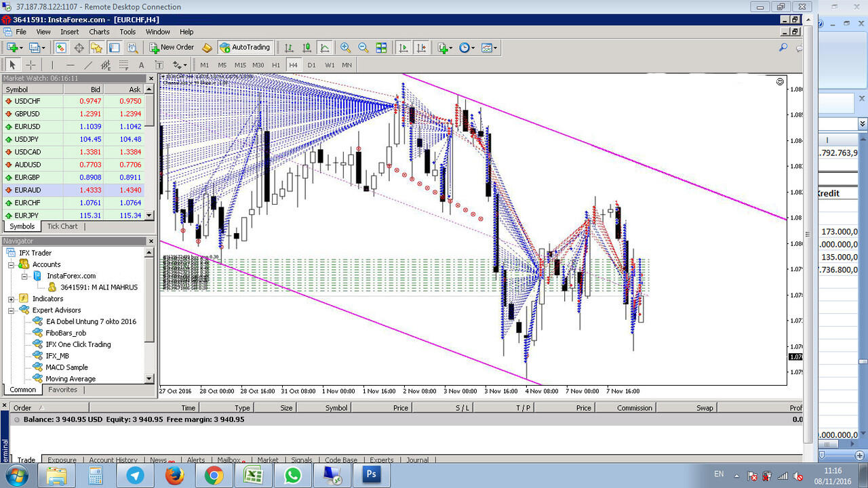Image resolution: width=868 pixels, height=488 pixels.
Task: Toggle the Data Window crosshair icon
Action: (79, 47)
